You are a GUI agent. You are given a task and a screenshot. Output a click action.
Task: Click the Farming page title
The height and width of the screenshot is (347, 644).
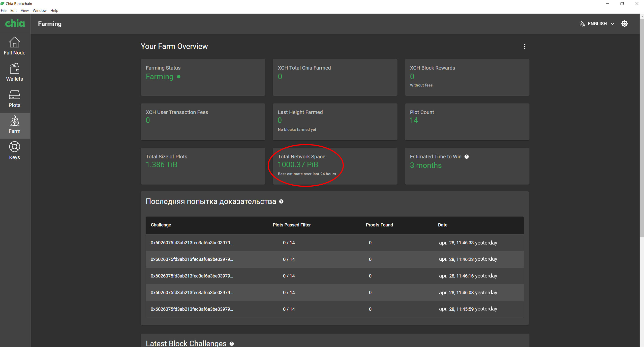[50, 24]
